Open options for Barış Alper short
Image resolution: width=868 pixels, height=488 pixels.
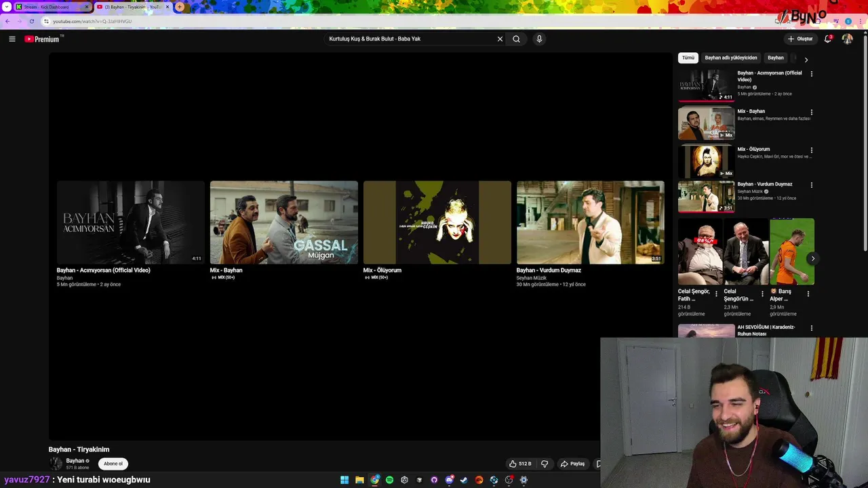808,294
